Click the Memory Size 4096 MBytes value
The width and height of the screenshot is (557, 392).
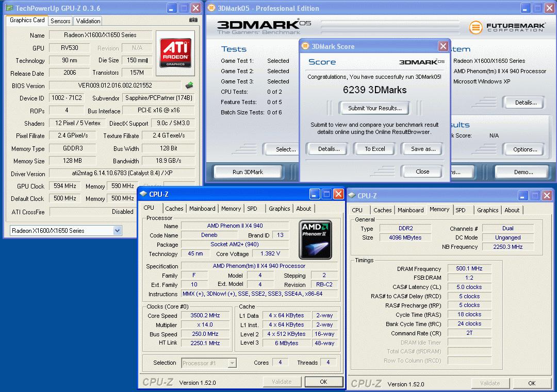[x=405, y=237]
